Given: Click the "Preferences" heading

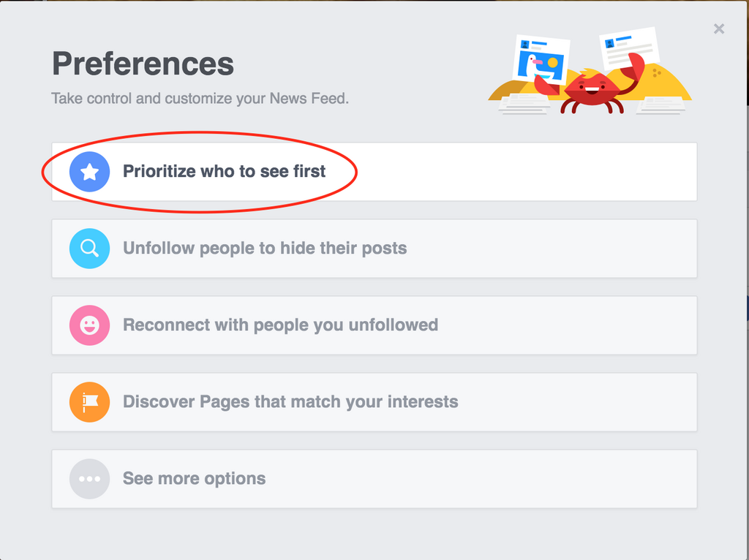Looking at the screenshot, I should click(x=143, y=64).
